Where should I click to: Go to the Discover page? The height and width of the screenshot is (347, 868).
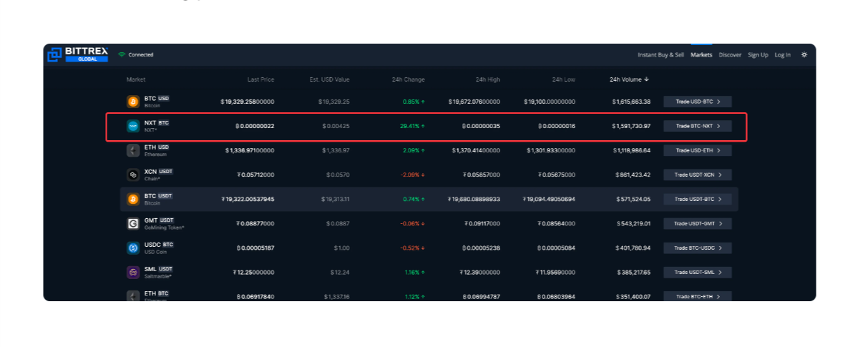tap(730, 55)
